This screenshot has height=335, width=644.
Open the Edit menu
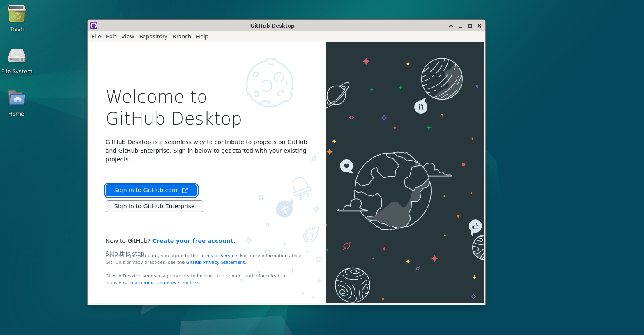pos(111,36)
